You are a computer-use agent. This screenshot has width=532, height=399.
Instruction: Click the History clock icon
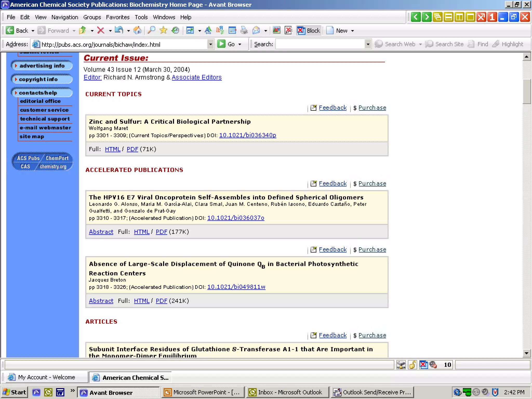pyautogui.click(x=176, y=30)
